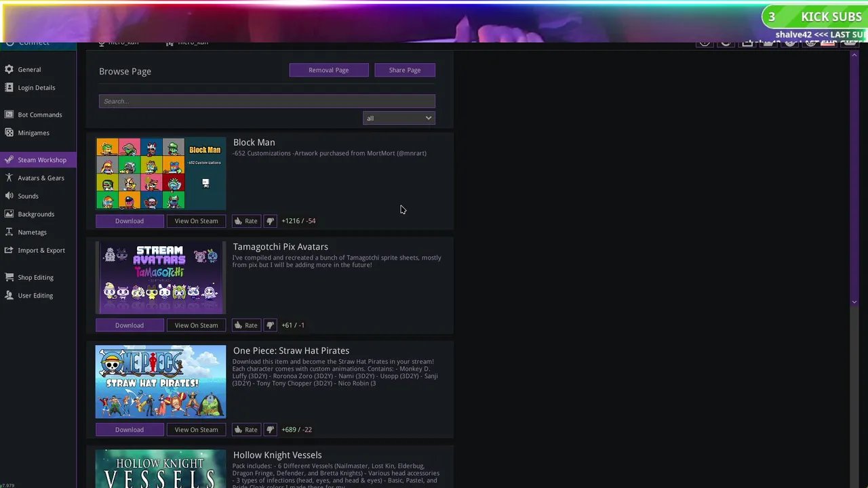Click the User Editing icon
Image resolution: width=868 pixels, height=488 pixels.
[x=9, y=296]
